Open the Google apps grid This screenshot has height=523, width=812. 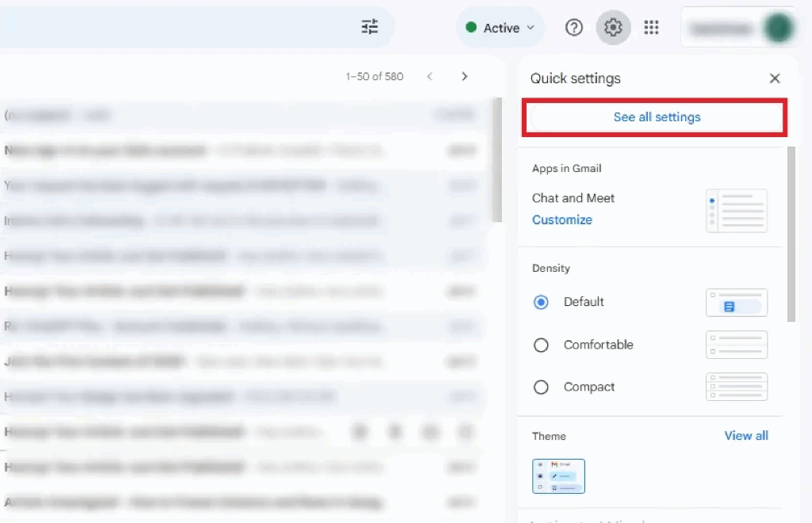[x=651, y=28]
